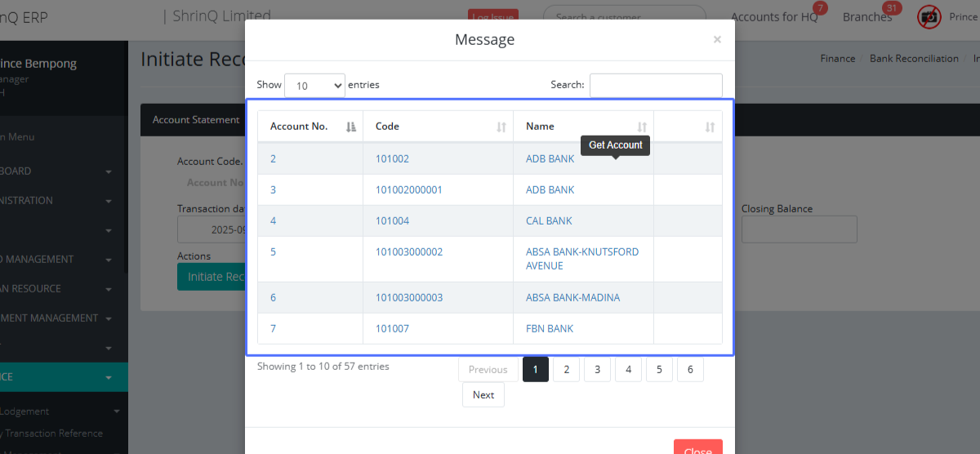This screenshot has height=454, width=980.
Task: Click the Code column sort icon
Action: click(x=501, y=127)
